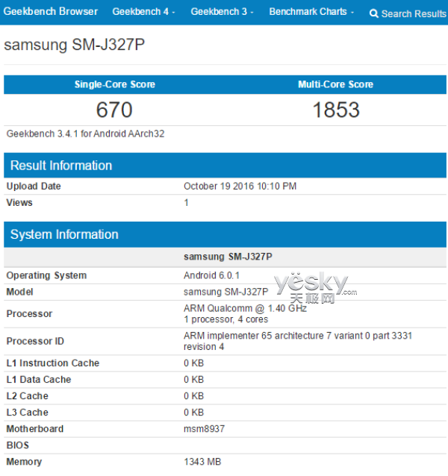Viewport: 448px width, 476px height.
Task: Click the samsung SM-J327P page title
Action: [x=74, y=45]
